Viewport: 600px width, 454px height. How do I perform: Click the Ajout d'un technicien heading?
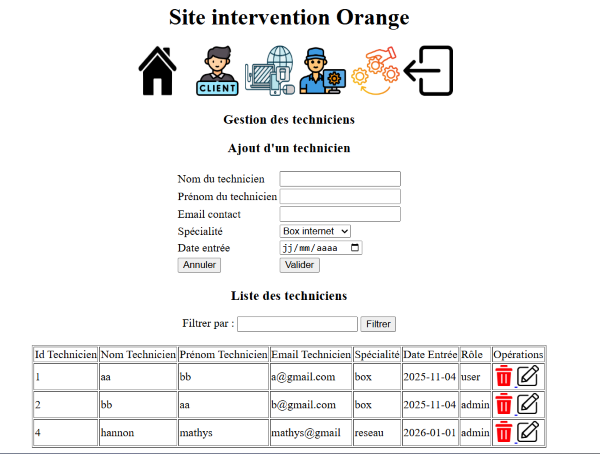tap(289, 148)
